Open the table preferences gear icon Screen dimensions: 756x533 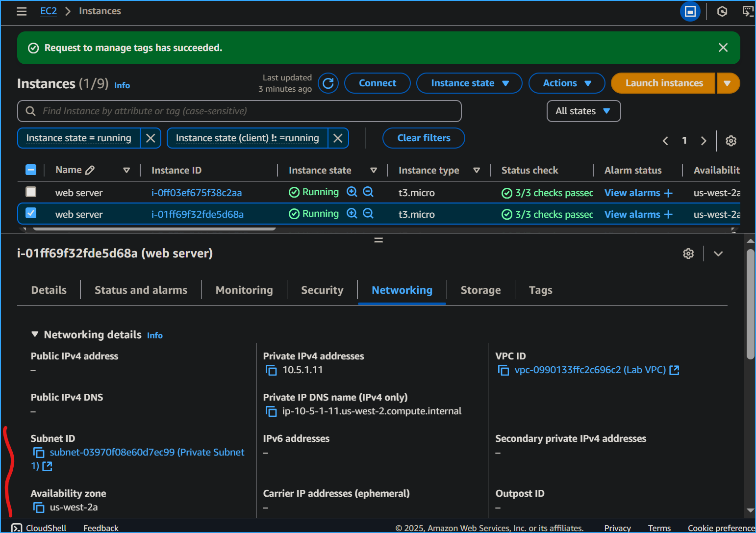[x=731, y=141]
